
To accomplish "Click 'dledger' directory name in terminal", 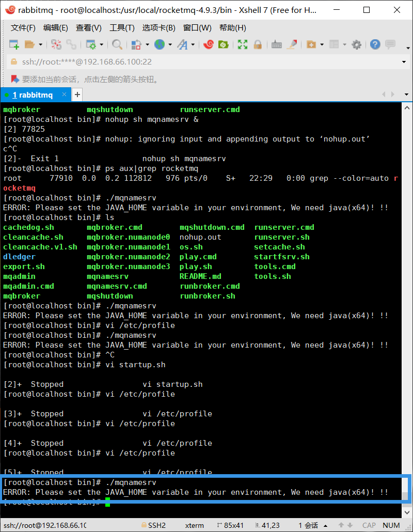I will [19, 257].
